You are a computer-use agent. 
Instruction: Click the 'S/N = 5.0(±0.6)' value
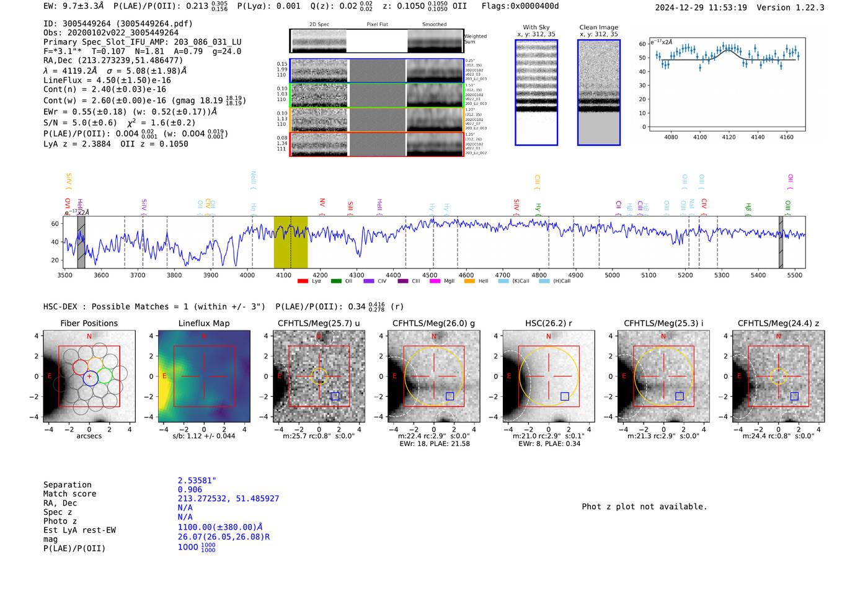pos(80,123)
